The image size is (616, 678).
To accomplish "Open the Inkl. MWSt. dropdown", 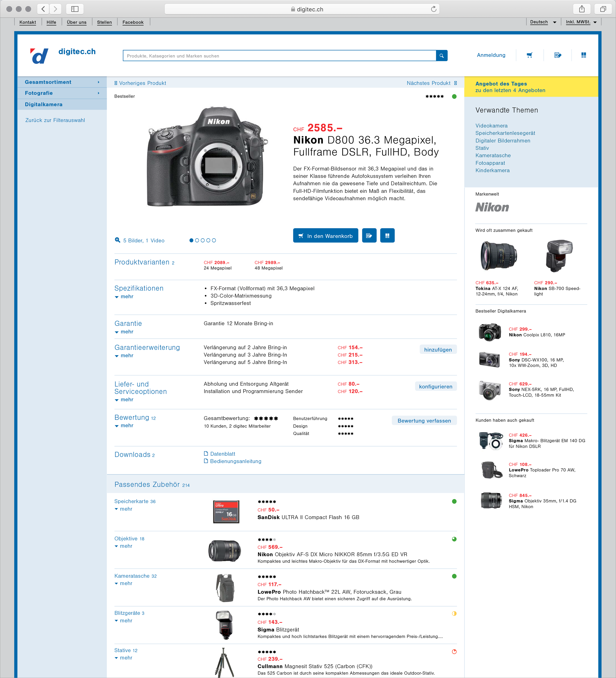I will 581,22.
